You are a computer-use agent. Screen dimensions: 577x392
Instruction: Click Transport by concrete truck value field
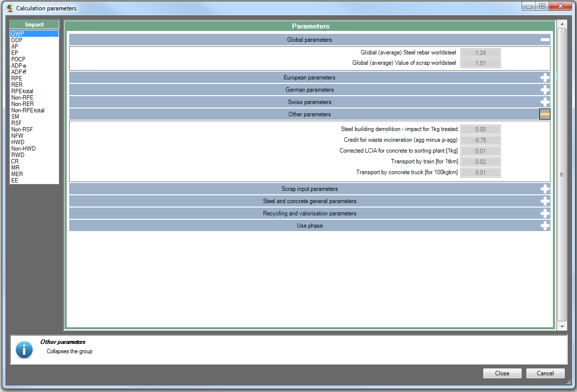(x=480, y=173)
